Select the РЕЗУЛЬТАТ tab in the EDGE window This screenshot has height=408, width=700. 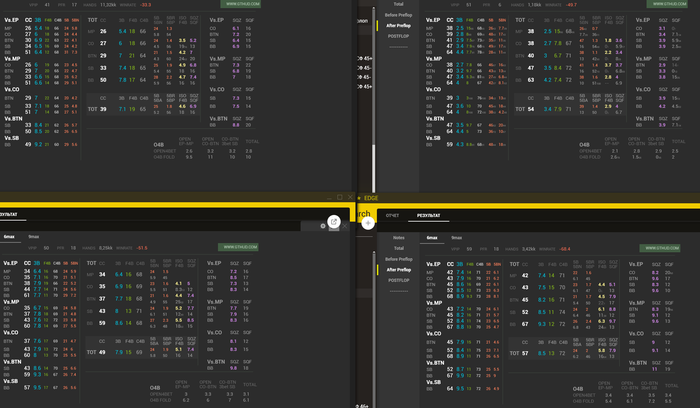[x=429, y=216]
